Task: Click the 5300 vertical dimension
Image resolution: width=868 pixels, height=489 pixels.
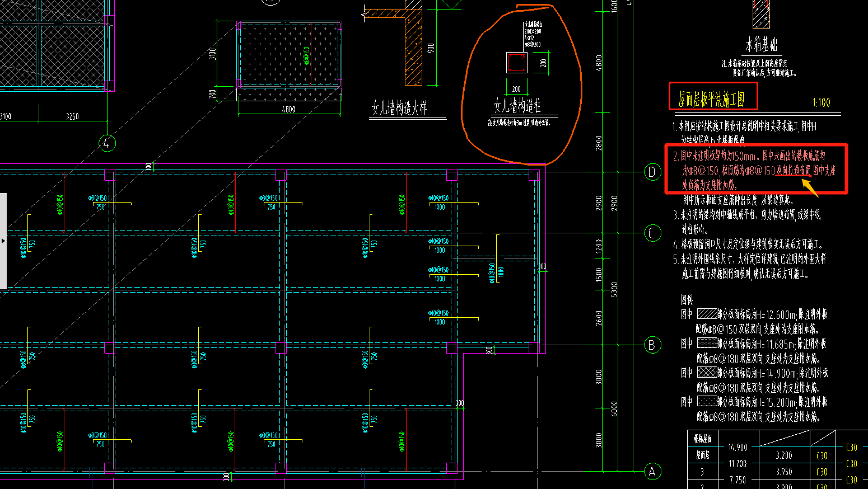Action: point(615,290)
